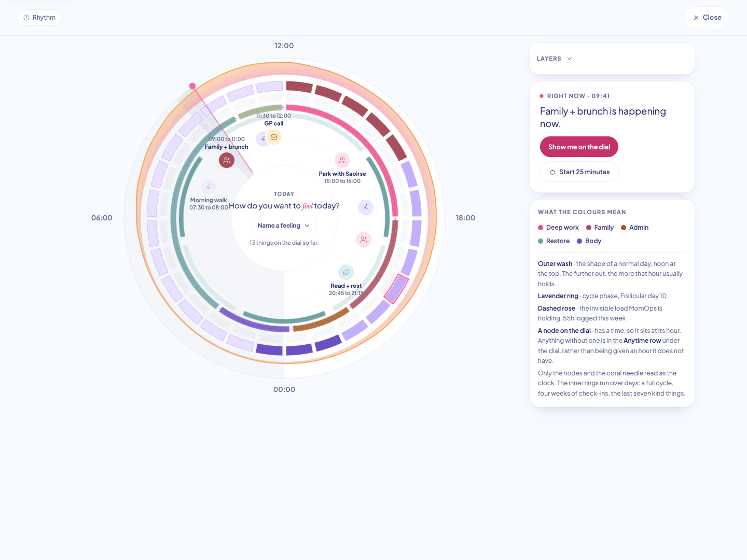Click the chevron in Name a feeling
This screenshot has height=560, width=747.
point(307,226)
